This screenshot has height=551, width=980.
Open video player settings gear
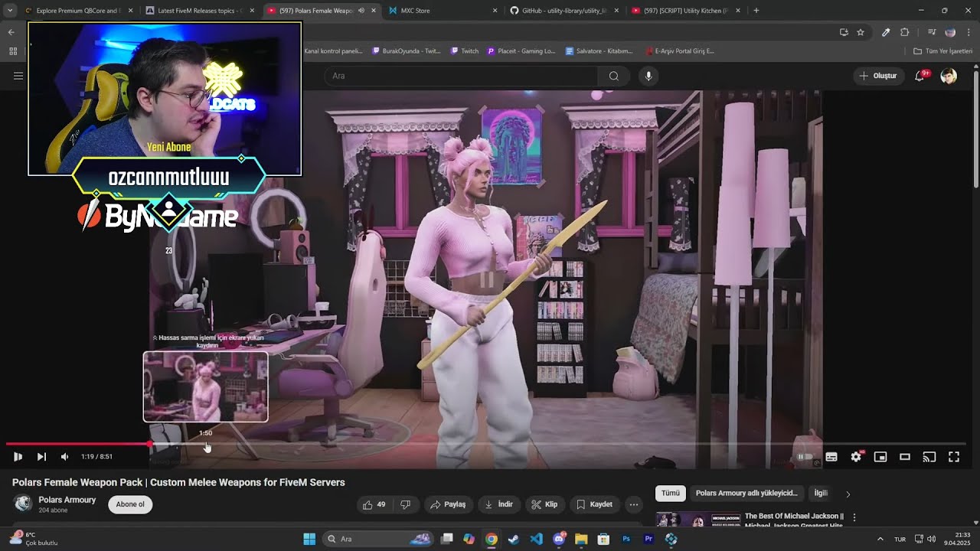click(856, 457)
